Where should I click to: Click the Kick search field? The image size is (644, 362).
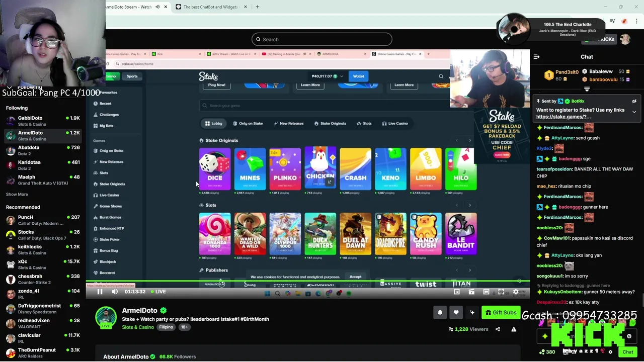click(322, 39)
